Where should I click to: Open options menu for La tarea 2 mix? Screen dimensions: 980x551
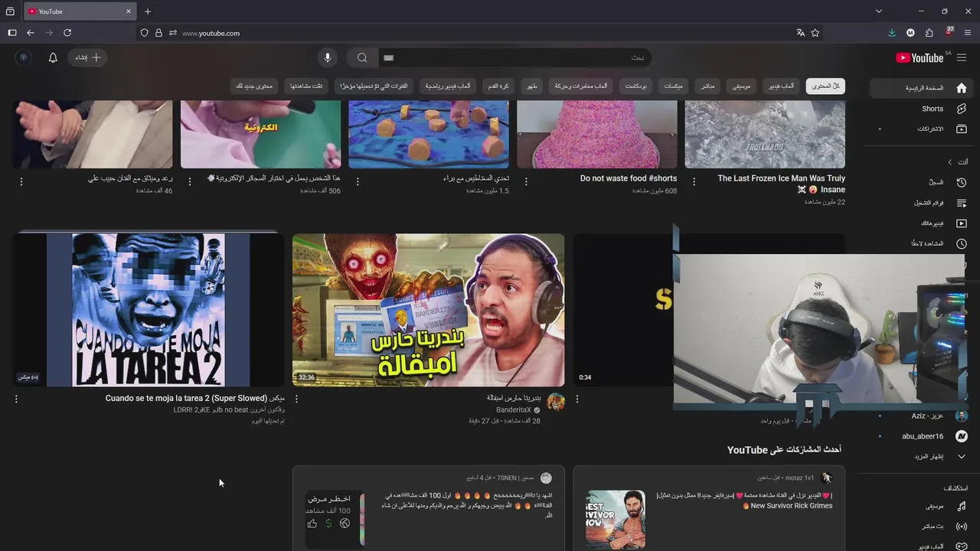point(16,399)
